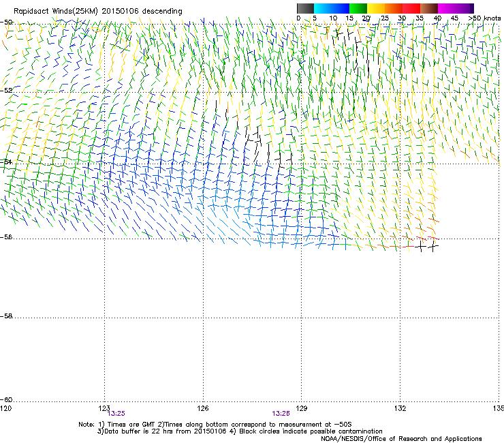Viewport: 504px width, 443px height.
Task: Click latitude label -52 on left axis
Action: [x=6, y=91]
